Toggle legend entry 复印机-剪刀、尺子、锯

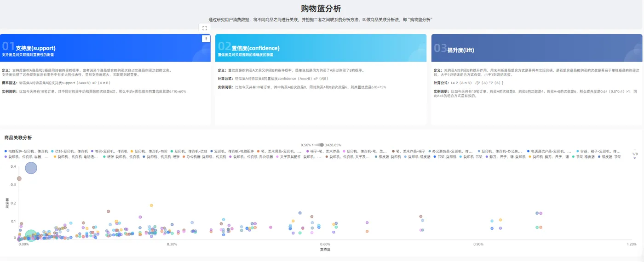pos(548,157)
